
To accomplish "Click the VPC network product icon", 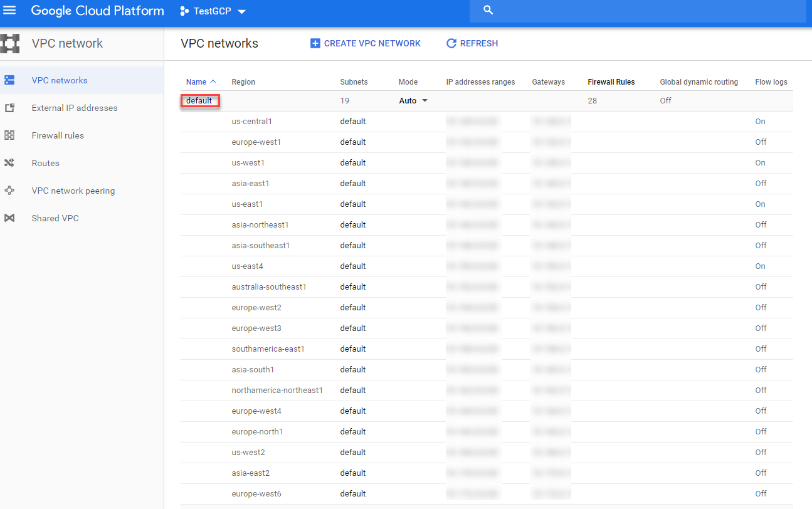I will [x=10, y=43].
